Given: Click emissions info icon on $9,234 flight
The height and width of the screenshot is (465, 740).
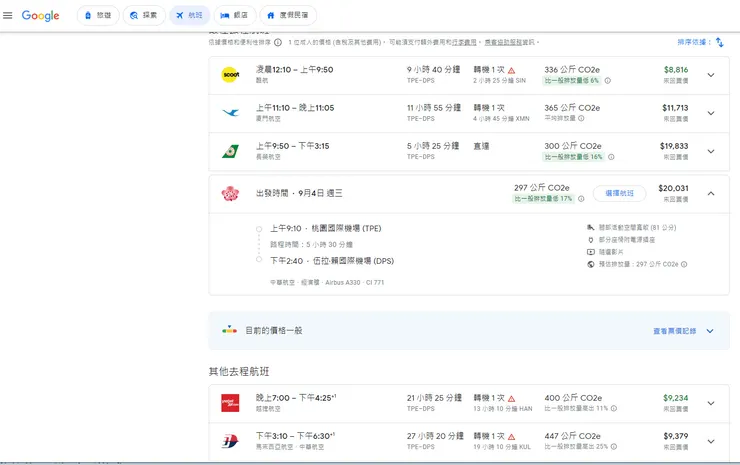Looking at the screenshot, I should [x=614, y=408].
